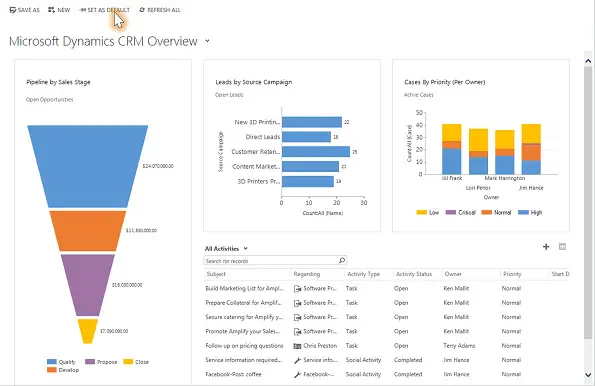Open Build Marketing List for Ampl... activity
The height and width of the screenshot is (386, 595).
pos(244,288)
